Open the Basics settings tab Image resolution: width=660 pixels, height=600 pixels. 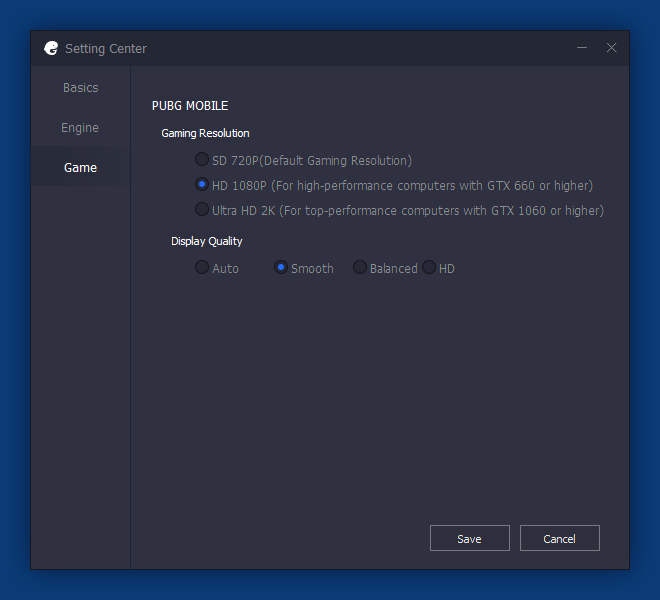tap(80, 88)
